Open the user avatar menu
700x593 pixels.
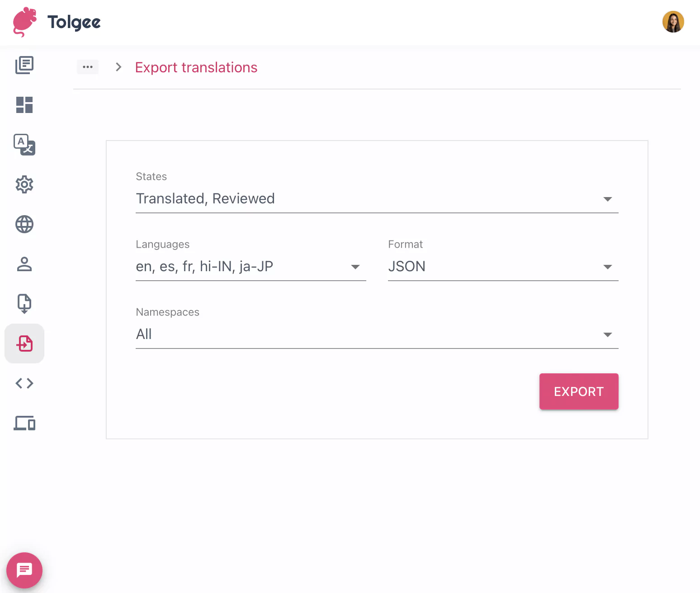point(673,21)
